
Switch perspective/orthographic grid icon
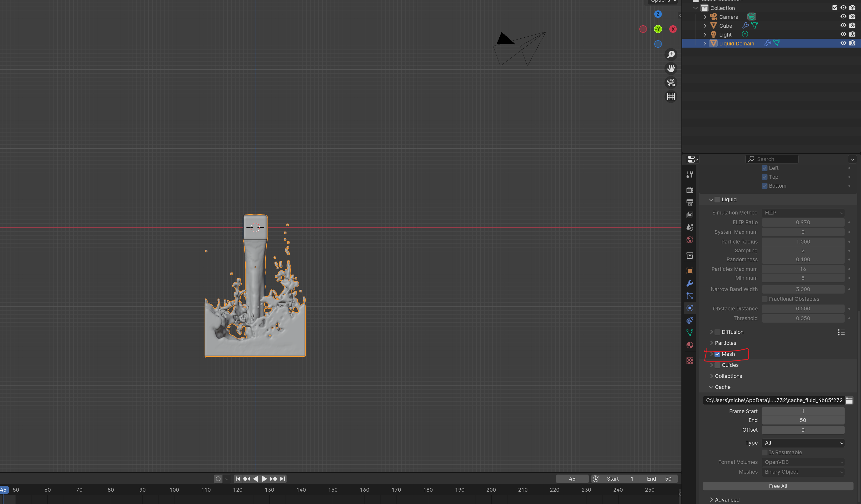[x=671, y=97]
